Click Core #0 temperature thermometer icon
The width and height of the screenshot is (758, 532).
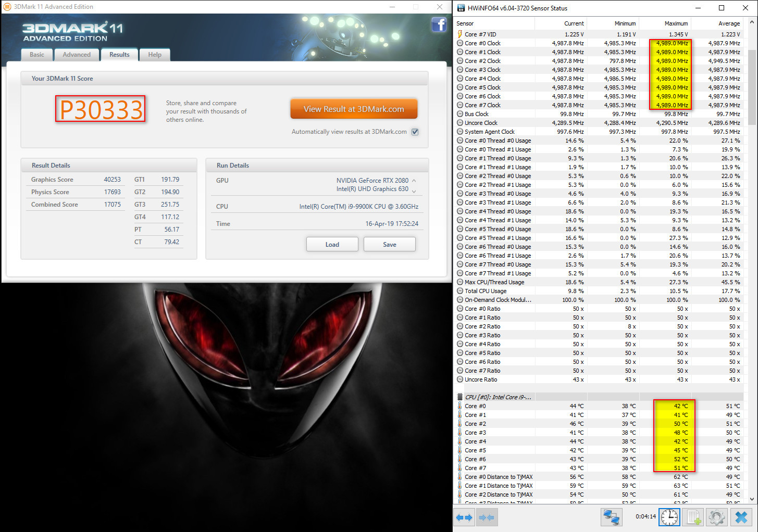(x=460, y=406)
